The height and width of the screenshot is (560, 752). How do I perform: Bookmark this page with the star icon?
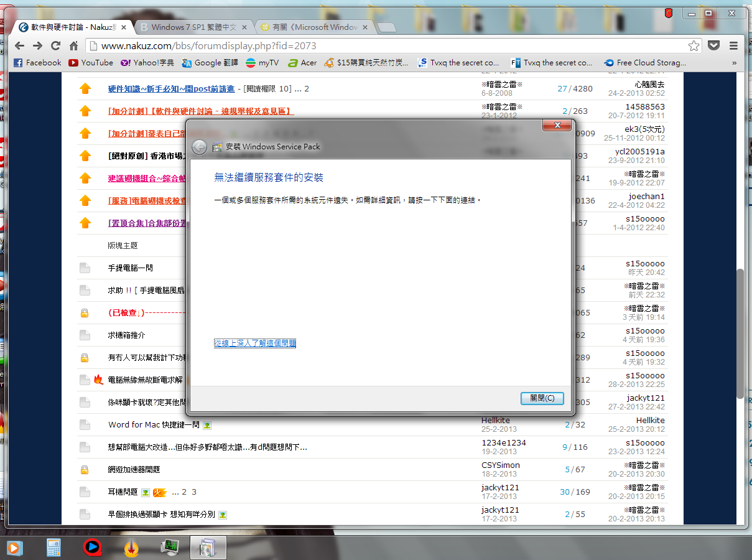[694, 46]
